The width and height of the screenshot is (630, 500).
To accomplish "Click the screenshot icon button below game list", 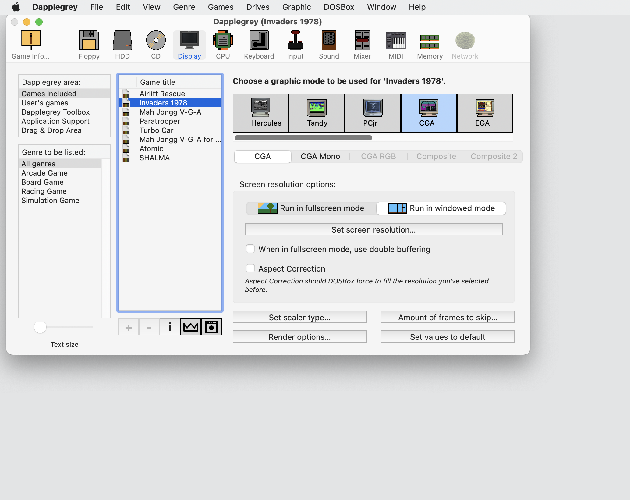I will [x=211, y=328].
